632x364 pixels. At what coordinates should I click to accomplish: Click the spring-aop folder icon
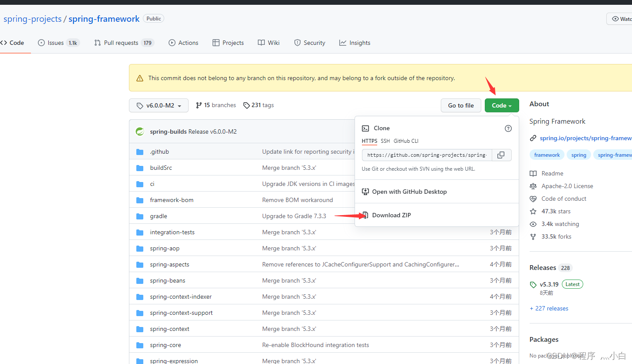click(140, 249)
